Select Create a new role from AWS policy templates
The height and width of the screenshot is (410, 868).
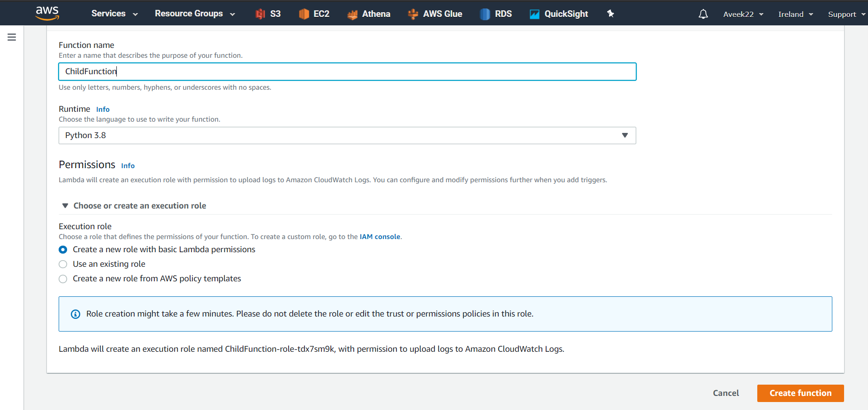point(63,279)
